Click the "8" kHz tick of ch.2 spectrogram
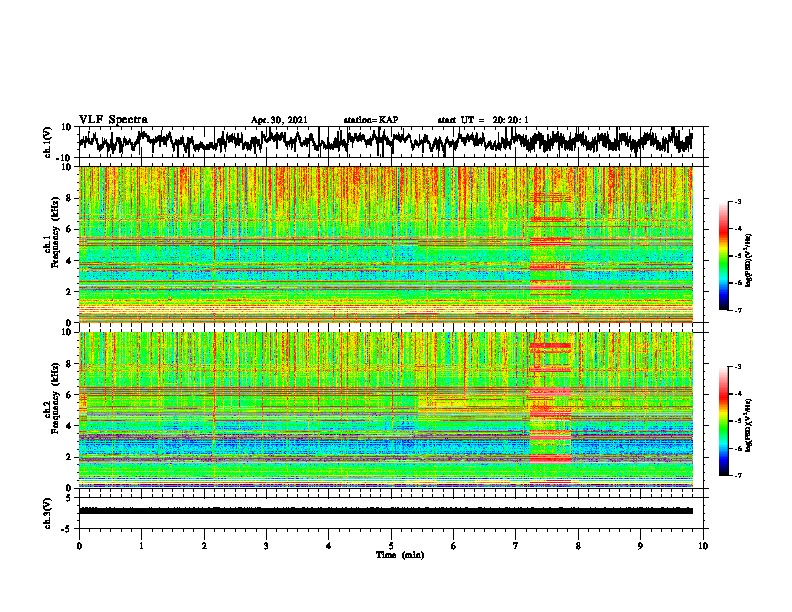 (69, 364)
